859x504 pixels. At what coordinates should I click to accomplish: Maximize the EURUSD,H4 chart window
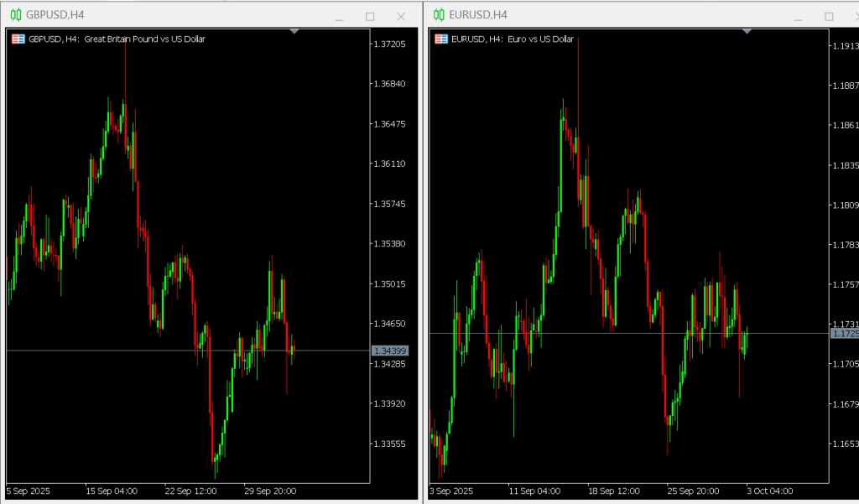(829, 17)
